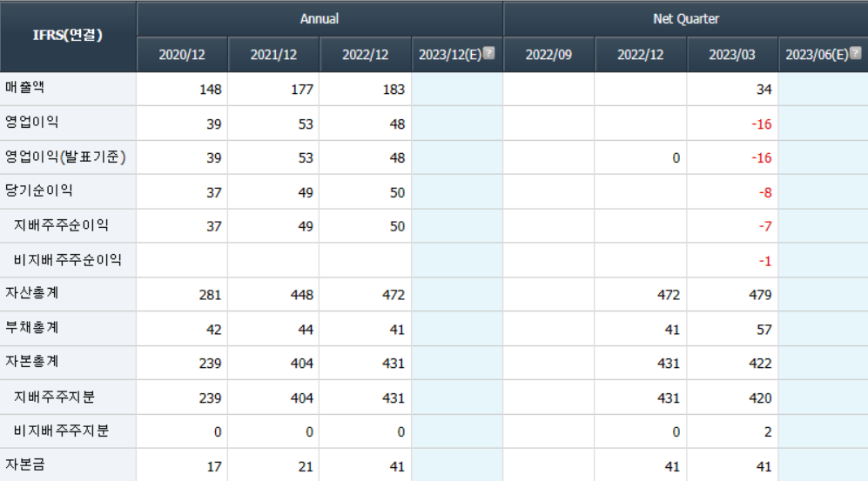Select the 부채총계 row label
The height and width of the screenshot is (481, 868).
click(x=31, y=327)
